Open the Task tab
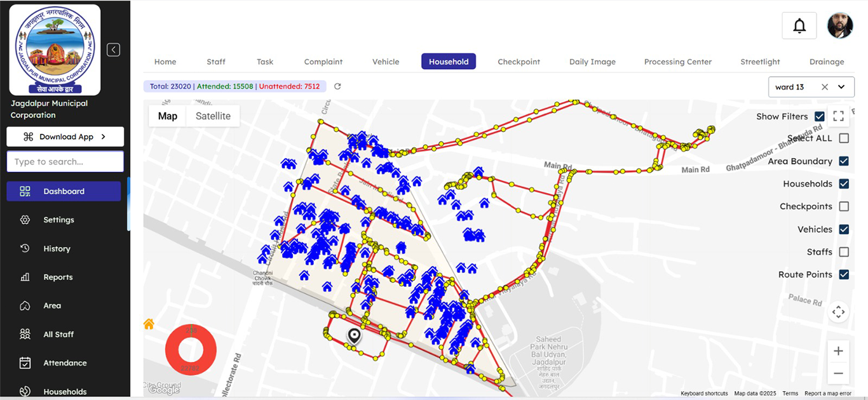Image resolution: width=868 pixels, height=400 pixels. coord(265,62)
